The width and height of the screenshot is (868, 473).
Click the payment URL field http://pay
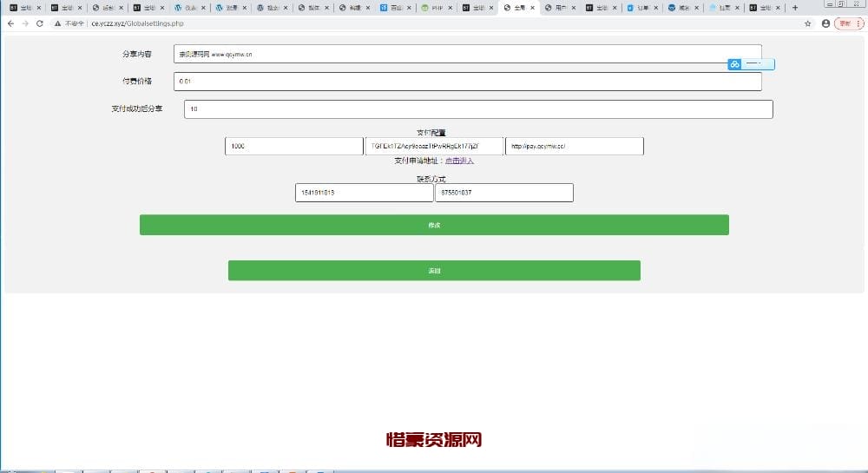click(574, 146)
